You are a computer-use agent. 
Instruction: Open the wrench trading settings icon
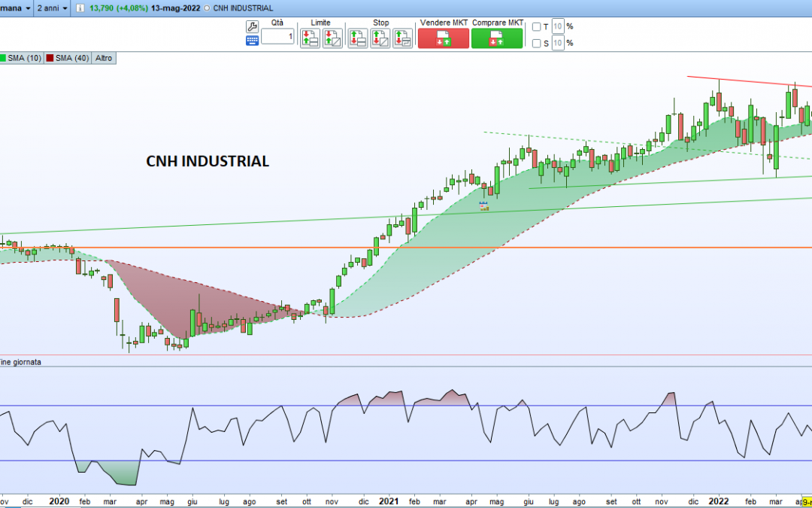(x=252, y=27)
